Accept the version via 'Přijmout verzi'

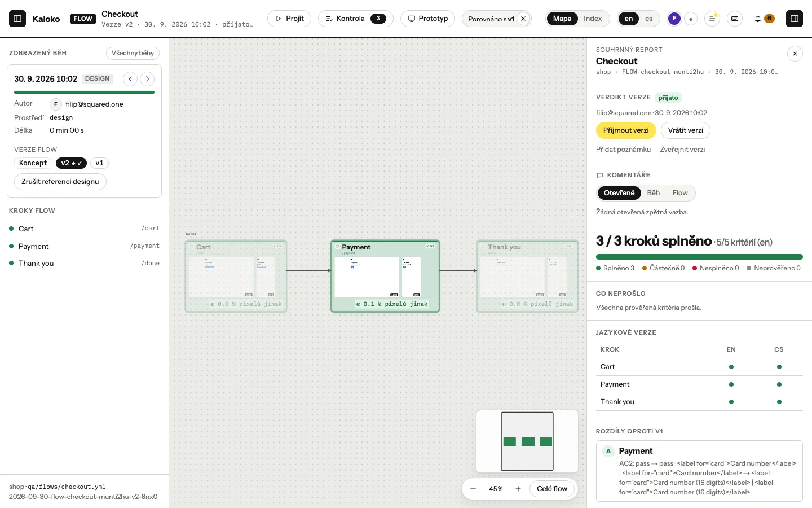tap(626, 130)
